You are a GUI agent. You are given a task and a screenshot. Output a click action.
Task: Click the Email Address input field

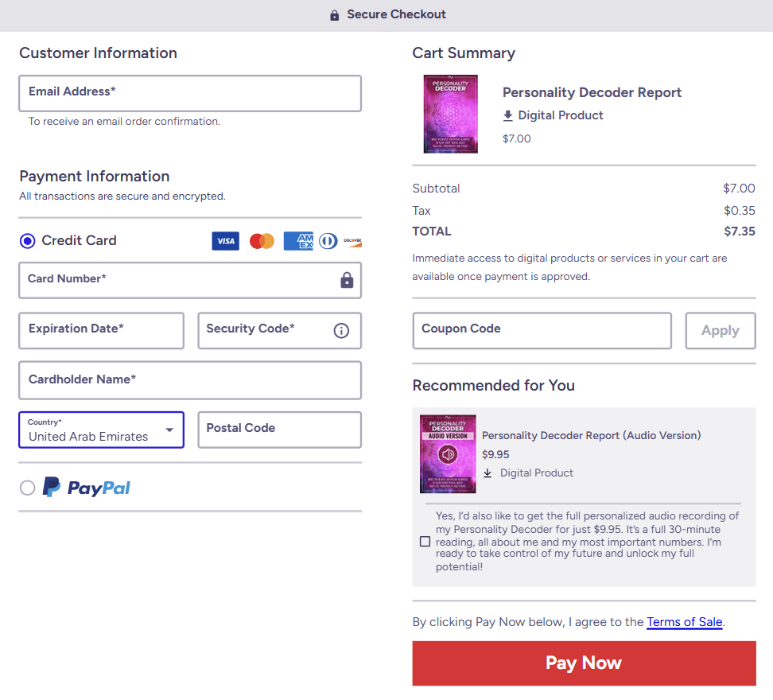[x=189, y=93]
